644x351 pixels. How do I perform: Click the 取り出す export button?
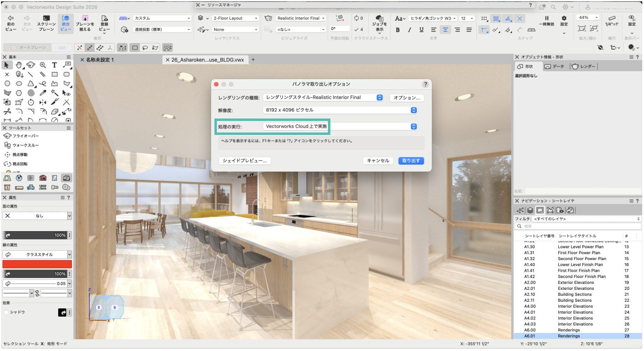(x=411, y=161)
